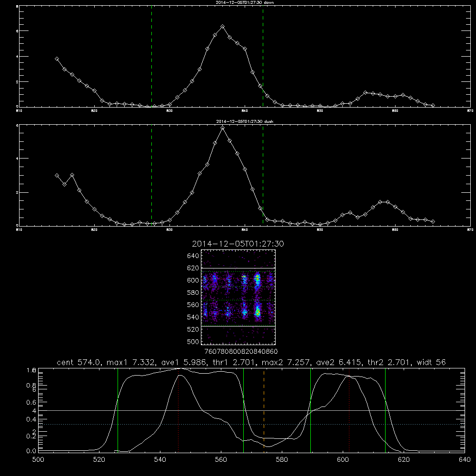Click the 'max2 7.257' value in the stats line

pos(285,362)
